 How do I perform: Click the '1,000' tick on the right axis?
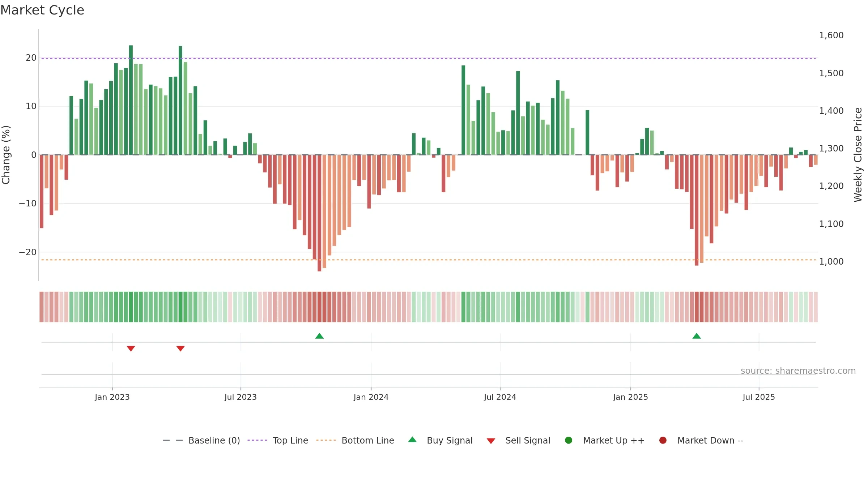coord(831,262)
